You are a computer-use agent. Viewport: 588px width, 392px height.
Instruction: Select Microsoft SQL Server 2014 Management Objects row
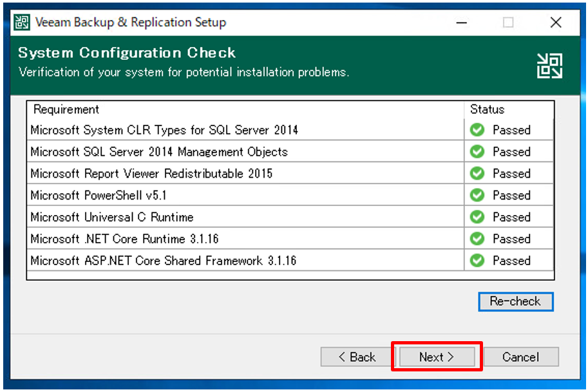tap(290, 151)
